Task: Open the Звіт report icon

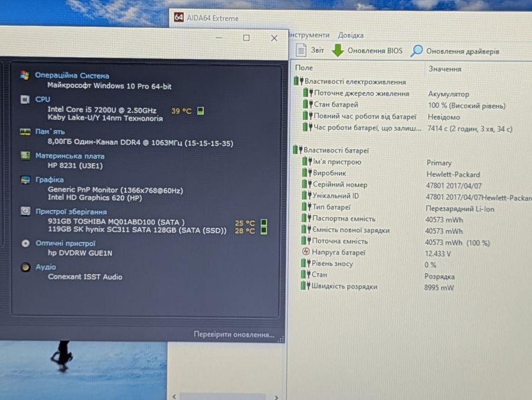Action: [301, 50]
